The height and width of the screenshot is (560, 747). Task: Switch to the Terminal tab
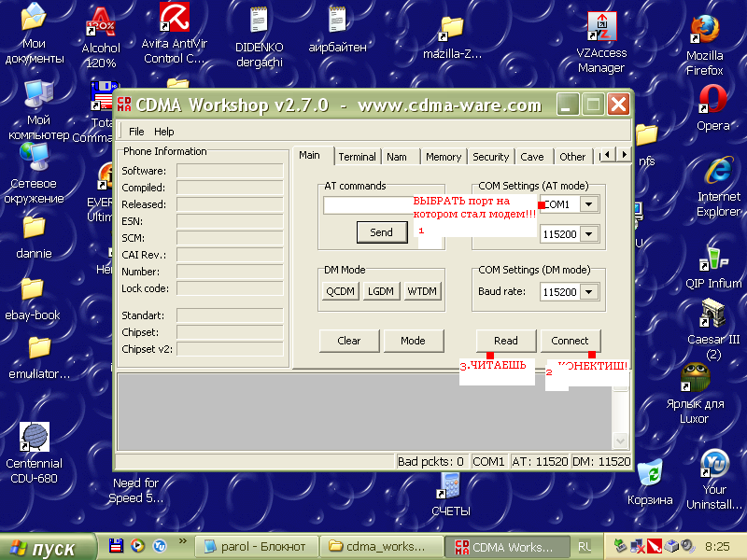(358, 157)
